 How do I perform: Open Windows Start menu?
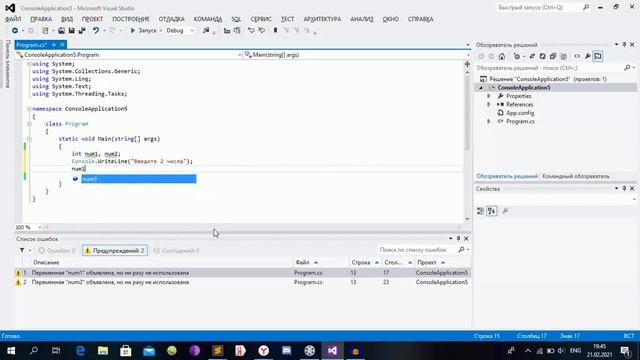pos(11,351)
